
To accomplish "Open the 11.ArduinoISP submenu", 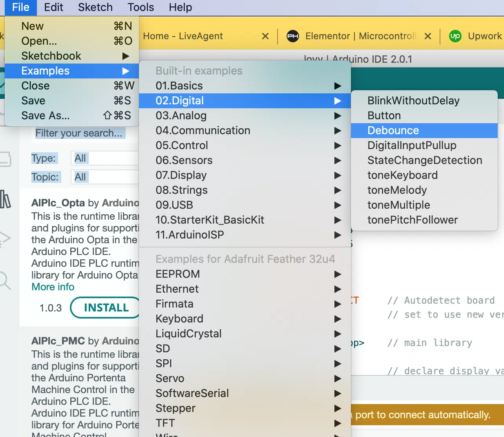I will pyautogui.click(x=245, y=235).
